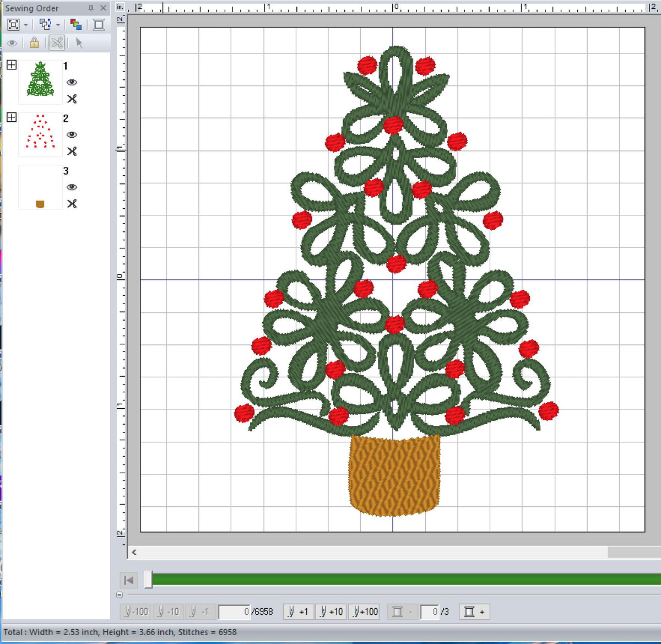The height and width of the screenshot is (644, 661).
Task: Click the status bar total width and height text
Action: point(120,632)
